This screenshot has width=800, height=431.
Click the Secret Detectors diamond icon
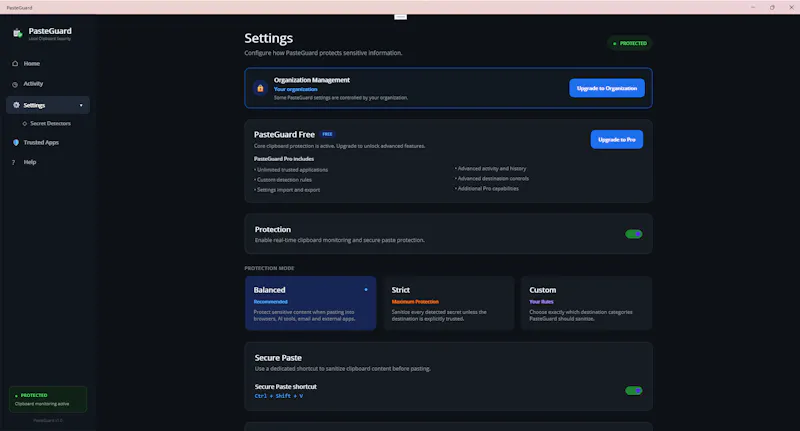[24, 123]
